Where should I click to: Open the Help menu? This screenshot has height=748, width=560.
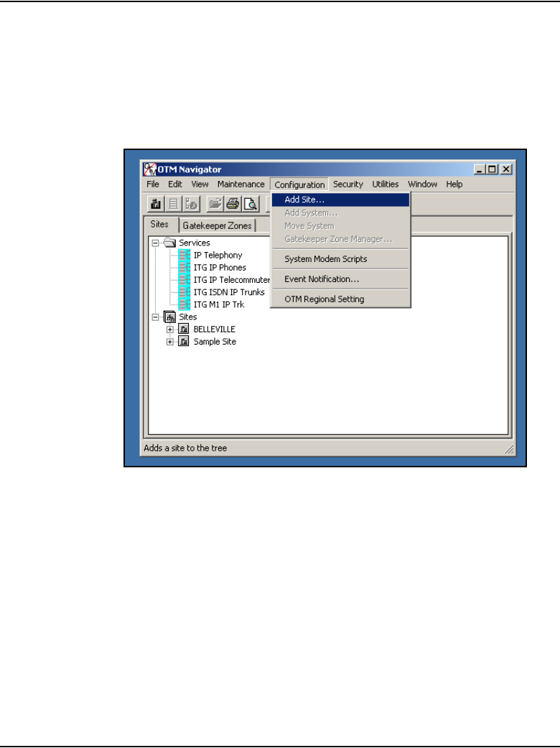(454, 184)
